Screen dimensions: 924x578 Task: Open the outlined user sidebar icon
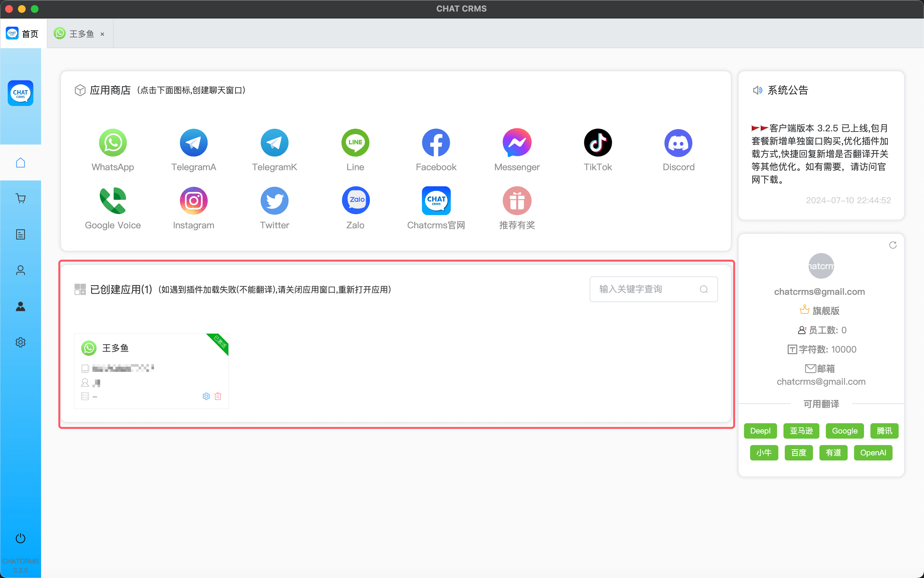pos(21,270)
